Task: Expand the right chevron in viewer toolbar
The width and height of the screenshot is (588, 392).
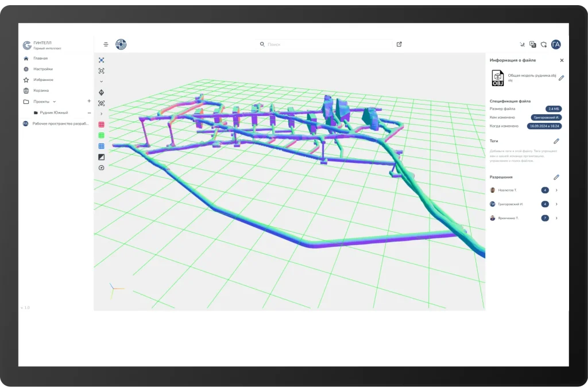Action: (x=102, y=114)
